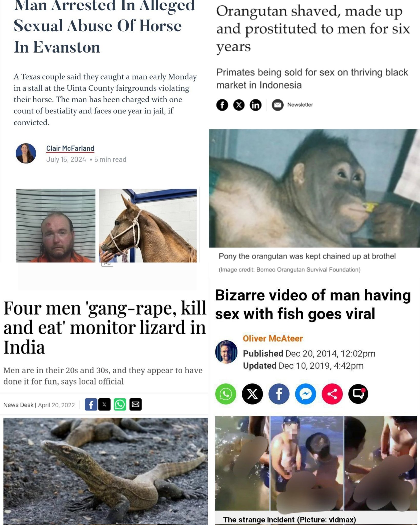Share lizard article via Facebook square
The width and height of the screenshot is (420, 525).
(x=91, y=405)
